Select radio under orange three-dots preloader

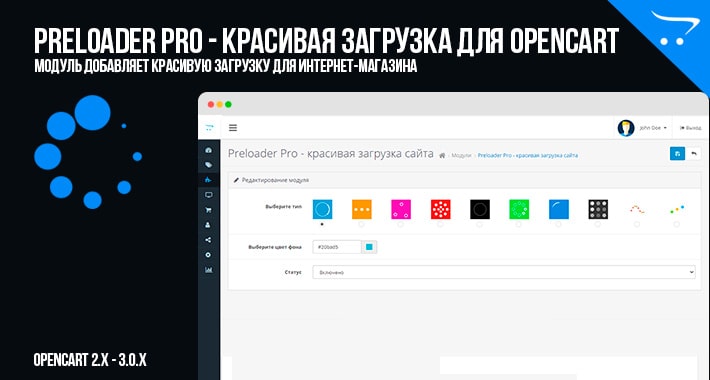[361, 224]
